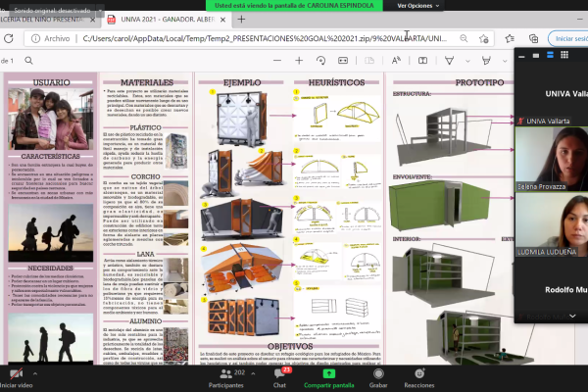Click Compartir pantalla button

tap(329, 378)
